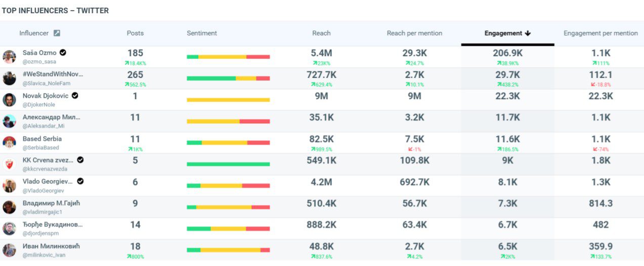
Task: Toggle sort arrow on Engagement column
Action: point(528,33)
